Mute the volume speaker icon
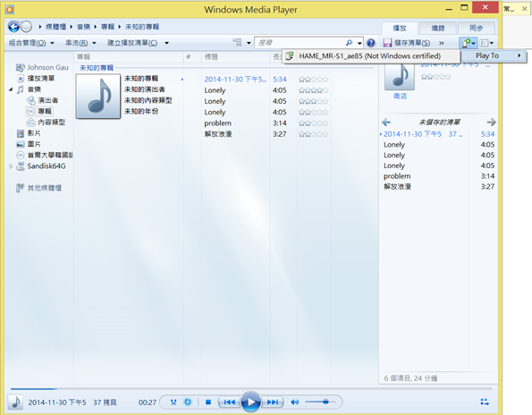Screen dimensions: 532x415 point(294,402)
